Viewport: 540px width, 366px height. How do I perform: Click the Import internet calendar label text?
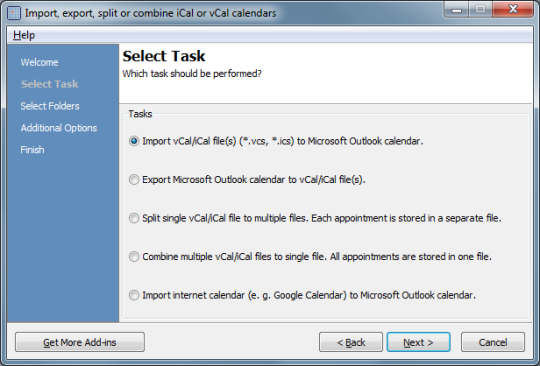pos(309,295)
